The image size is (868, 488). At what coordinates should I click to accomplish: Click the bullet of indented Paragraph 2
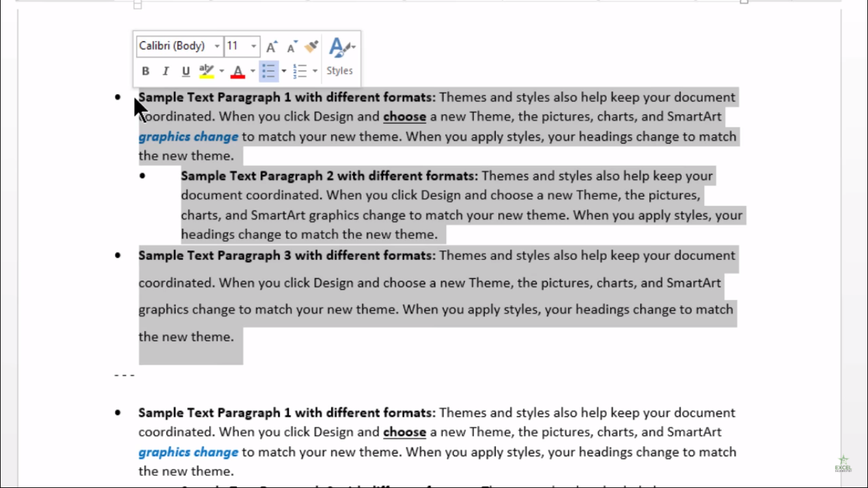(x=142, y=176)
